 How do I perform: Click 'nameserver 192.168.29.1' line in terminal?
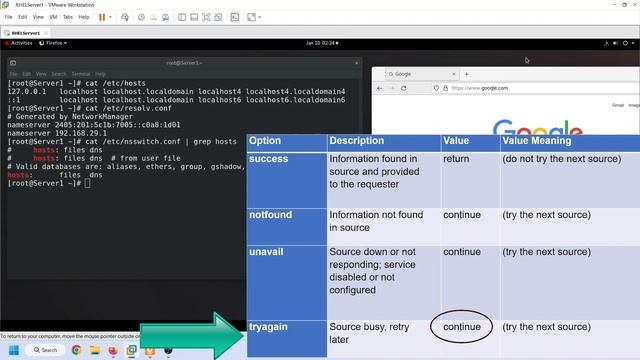click(57, 133)
